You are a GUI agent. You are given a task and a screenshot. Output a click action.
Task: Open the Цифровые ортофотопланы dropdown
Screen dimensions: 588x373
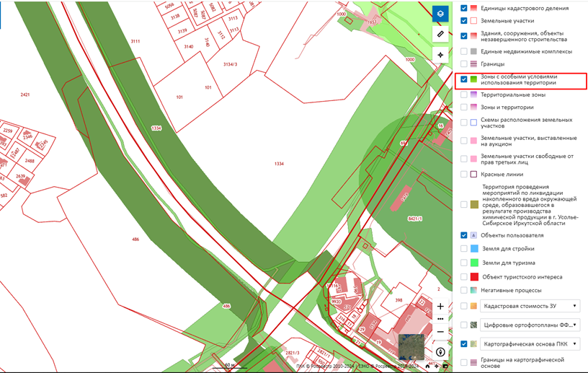click(x=530, y=325)
